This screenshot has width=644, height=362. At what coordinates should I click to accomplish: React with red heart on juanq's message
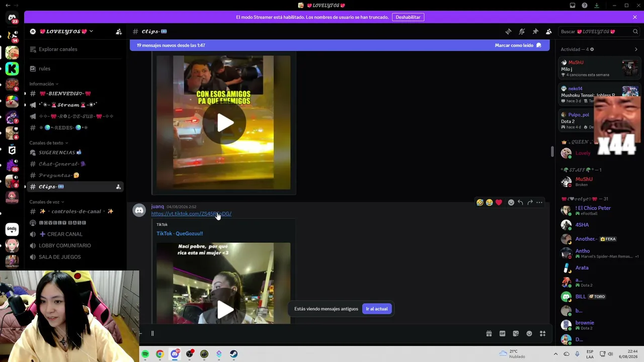[499, 203]
